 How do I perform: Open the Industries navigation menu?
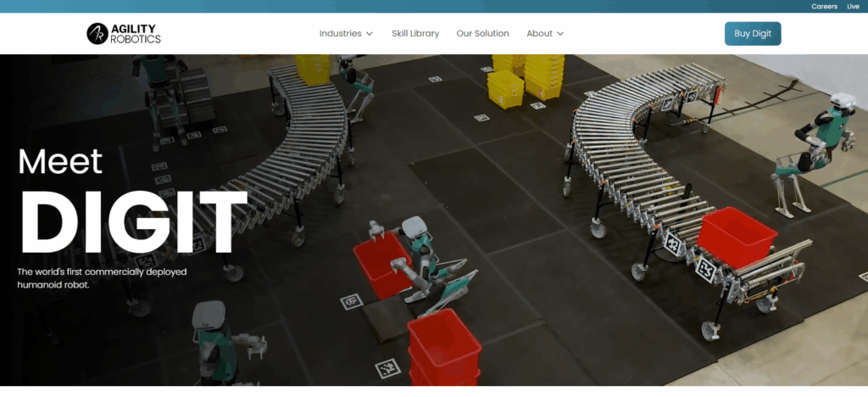(x=339, y=34)
